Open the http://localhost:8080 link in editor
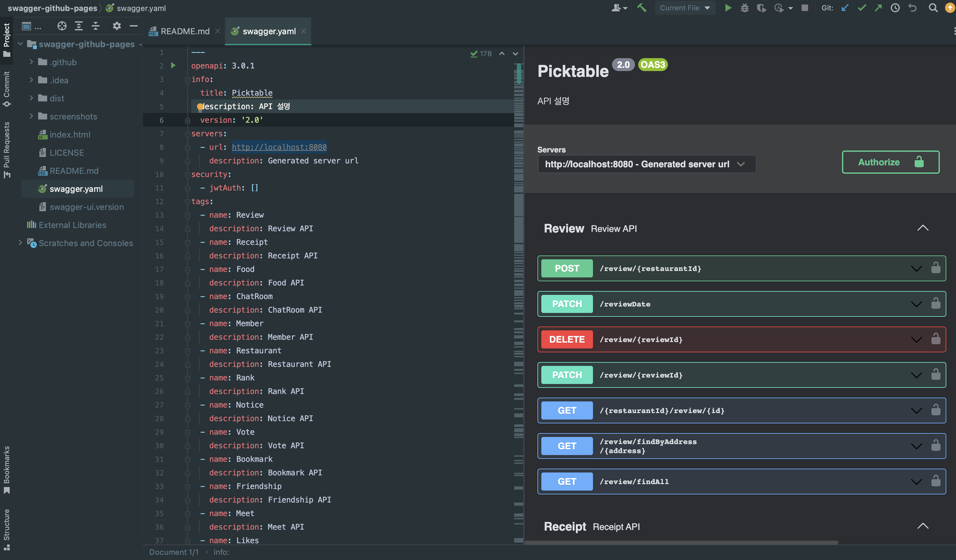This screenshot has height=560, width=956. click(x=279, y=147)
